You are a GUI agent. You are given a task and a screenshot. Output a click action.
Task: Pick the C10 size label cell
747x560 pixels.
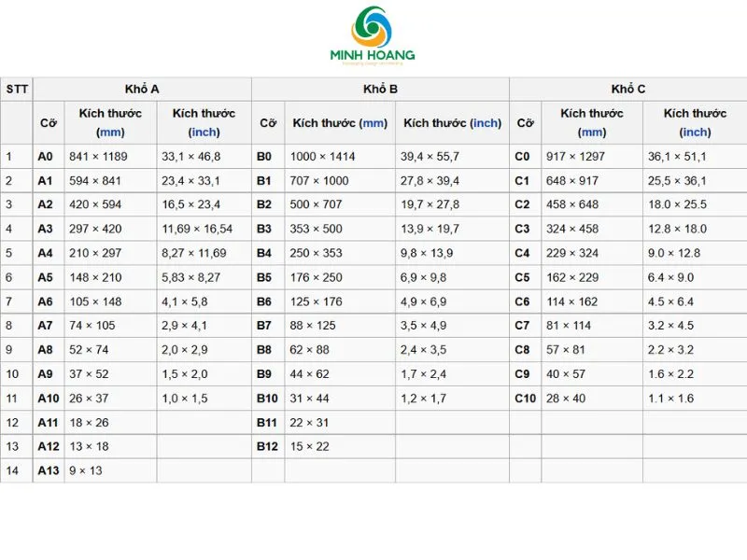[x=526, y=399]
